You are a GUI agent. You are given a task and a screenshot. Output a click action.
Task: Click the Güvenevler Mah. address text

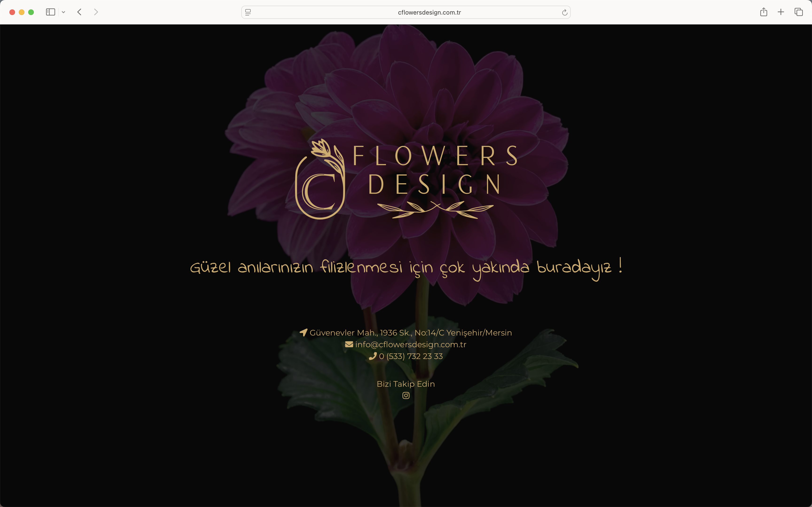coord(410,333)
